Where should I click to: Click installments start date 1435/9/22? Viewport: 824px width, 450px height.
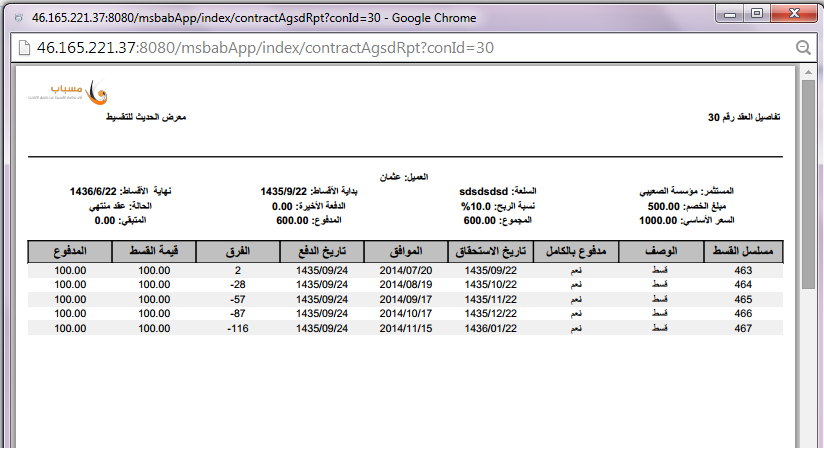coord(283,191)
